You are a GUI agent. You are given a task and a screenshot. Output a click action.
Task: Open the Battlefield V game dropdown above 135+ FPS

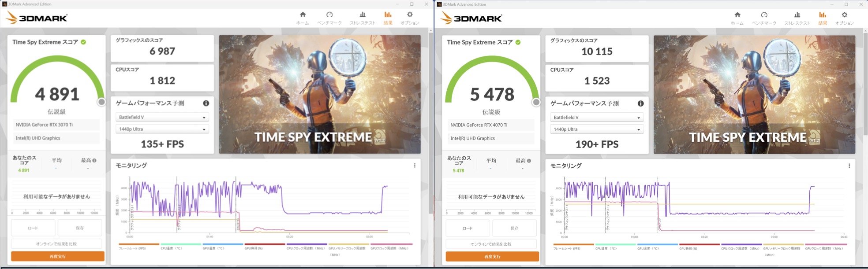[x=162, y=117]
